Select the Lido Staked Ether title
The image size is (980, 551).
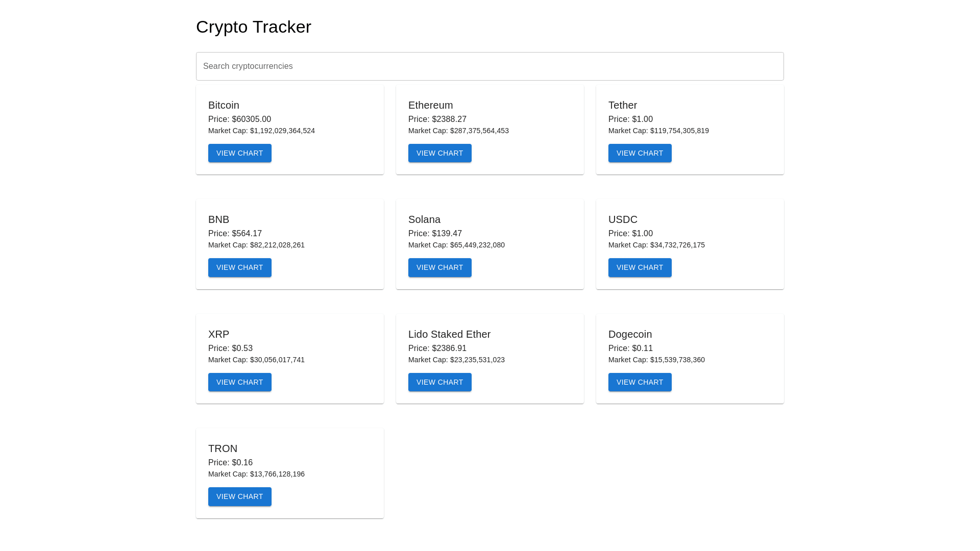tap(449, 334)
